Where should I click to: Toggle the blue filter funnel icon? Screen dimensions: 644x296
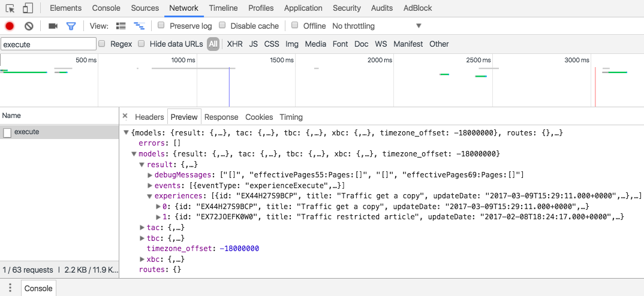pyautogui.click(x=71, y=26)
